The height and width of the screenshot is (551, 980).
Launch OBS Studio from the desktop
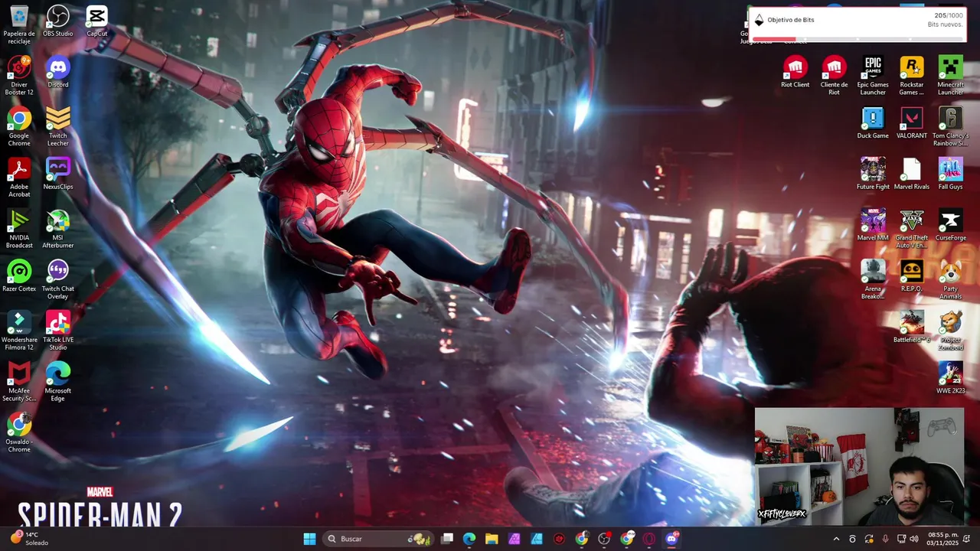tap(58, 21)
